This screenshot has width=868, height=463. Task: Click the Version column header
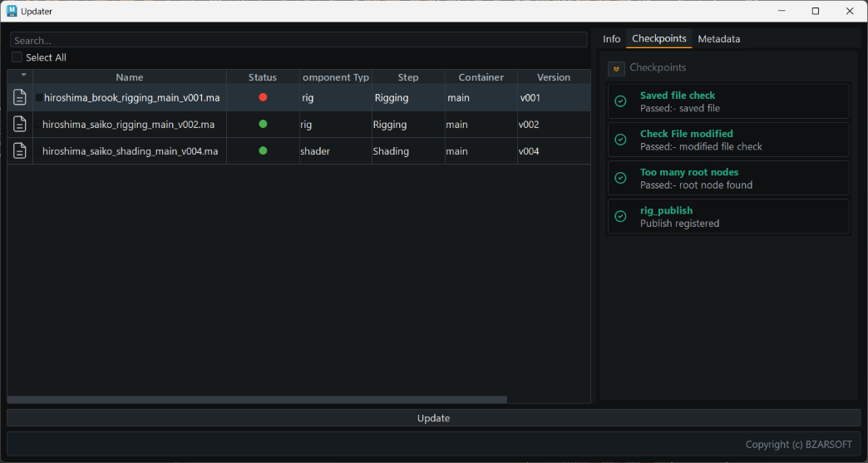[x=554, y=77]
